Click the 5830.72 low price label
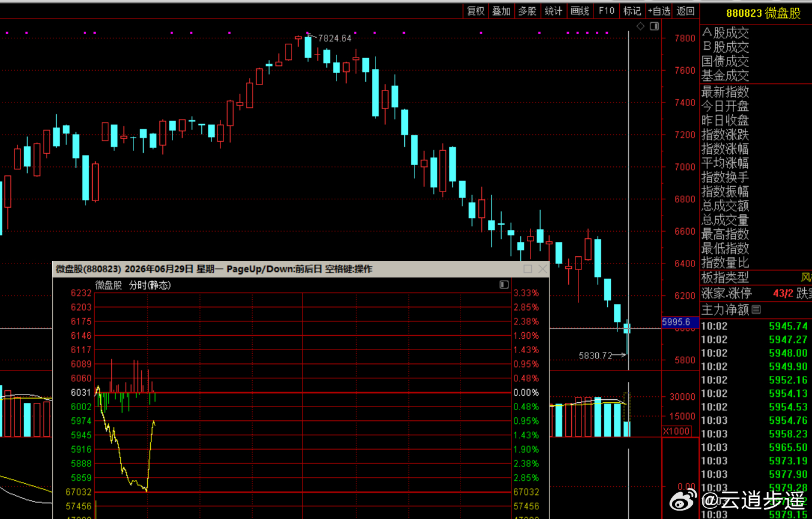Screen dimensions: 812x519 (x=595, y=356)
